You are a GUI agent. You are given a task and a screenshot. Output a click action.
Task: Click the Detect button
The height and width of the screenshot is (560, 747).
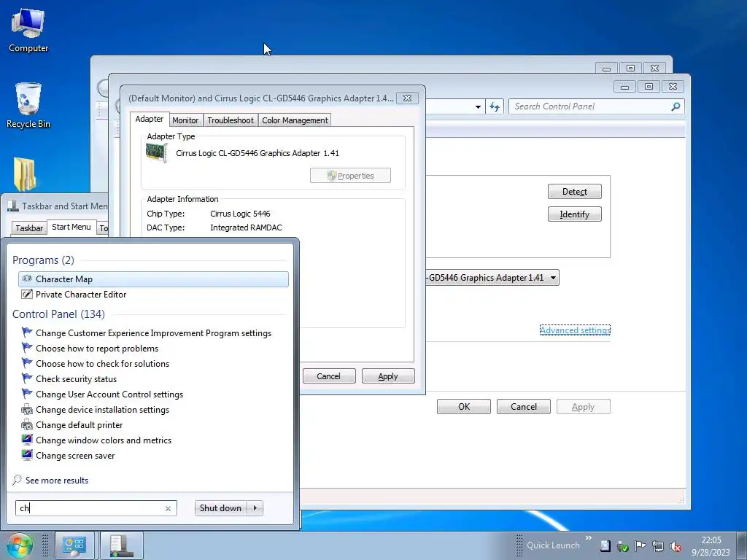tap(575, 192)
